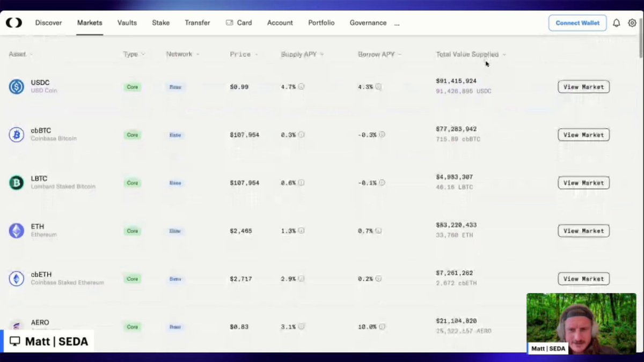Click the Connect Wallet button
This screenshot has height=362, width=644.
[x=577, y=23]
